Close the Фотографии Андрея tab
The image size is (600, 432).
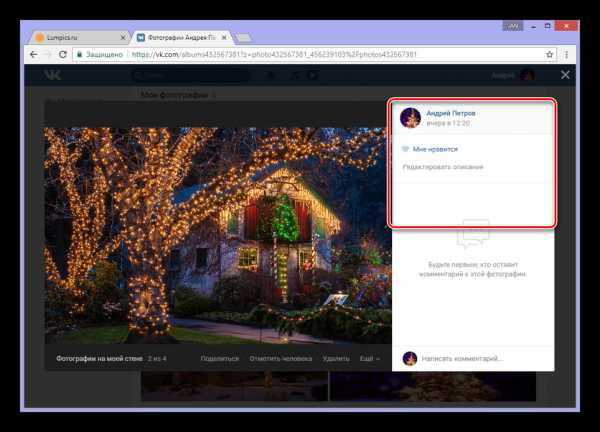click(x=224, y=37)
